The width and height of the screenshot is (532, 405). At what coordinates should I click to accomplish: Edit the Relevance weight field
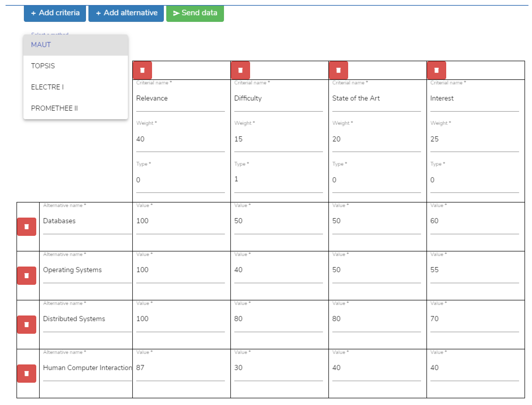(180, 139)
